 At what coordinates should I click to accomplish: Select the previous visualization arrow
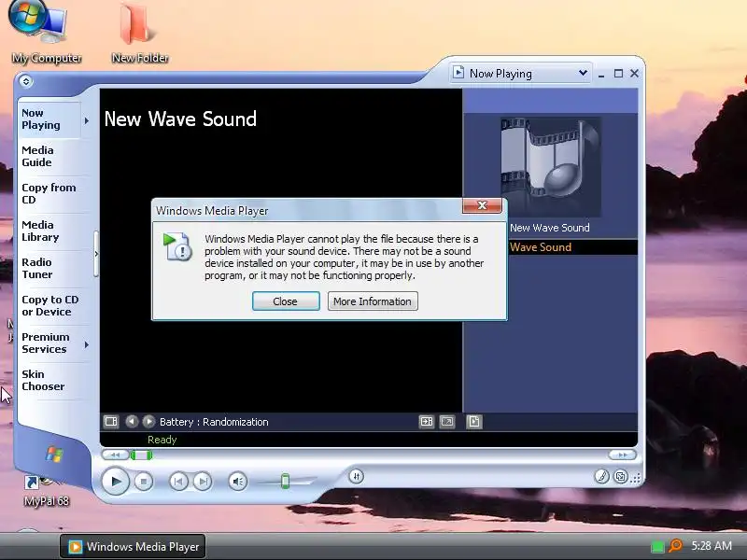pyautogui.click(x=132, y=422)
